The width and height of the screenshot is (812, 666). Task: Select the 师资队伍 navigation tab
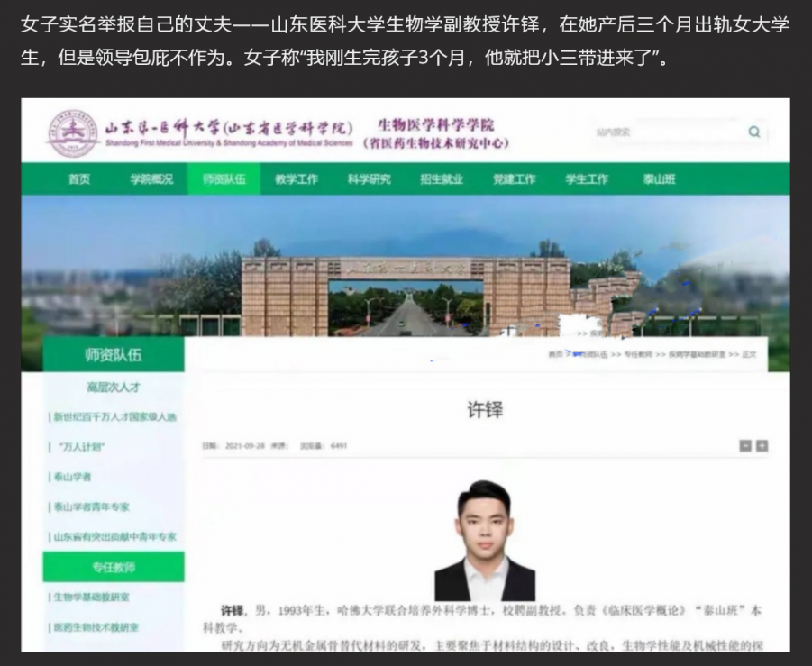(224, 179)
